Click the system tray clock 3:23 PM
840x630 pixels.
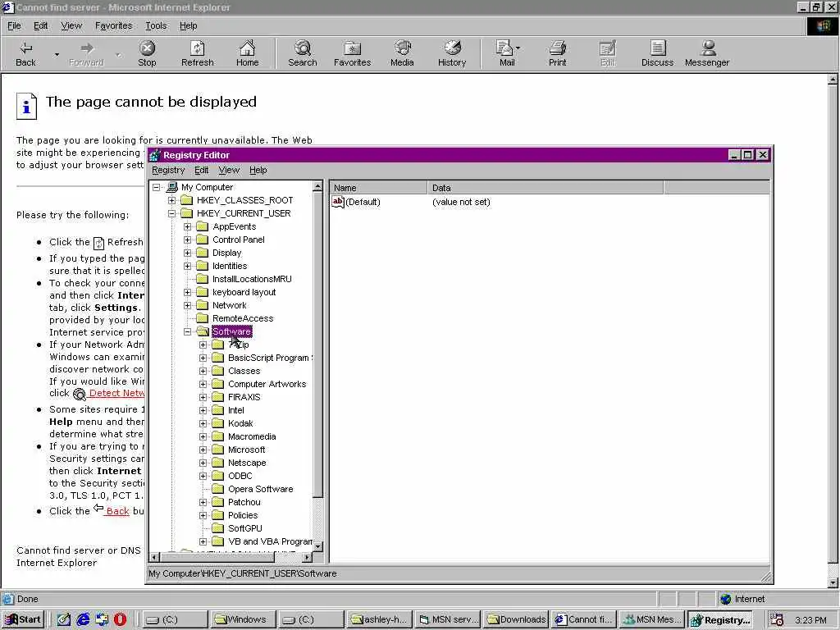point(810,620)
